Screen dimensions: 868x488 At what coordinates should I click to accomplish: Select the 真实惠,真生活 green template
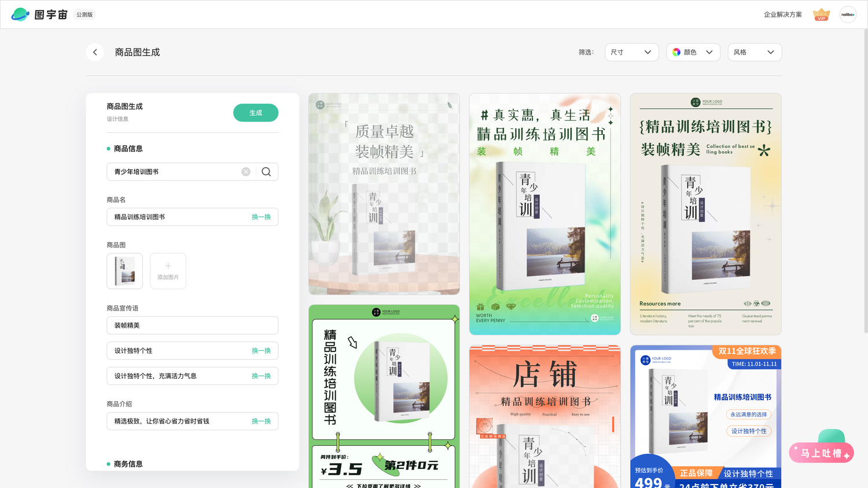click(x=545, y=214)
